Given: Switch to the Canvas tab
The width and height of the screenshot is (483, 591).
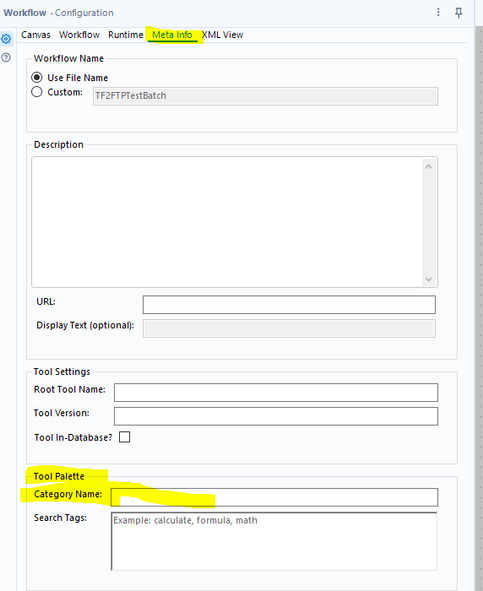Looking at the screenshot, I should tap(35, 35).
